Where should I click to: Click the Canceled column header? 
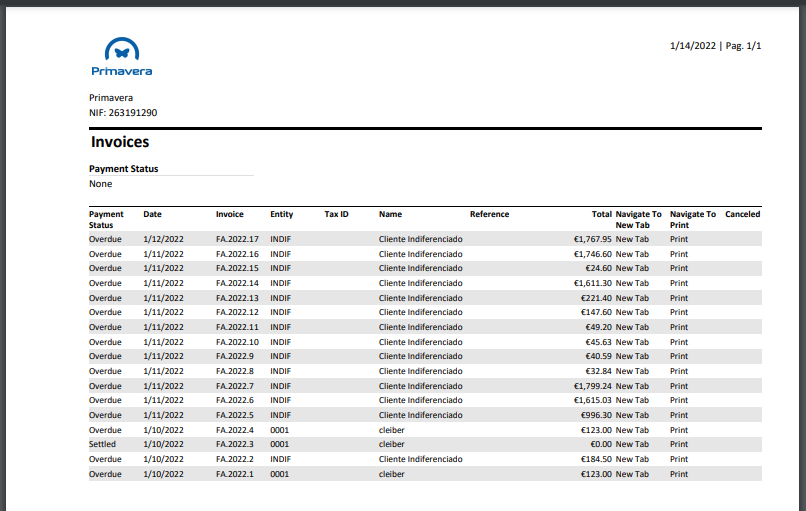(742, 214)
